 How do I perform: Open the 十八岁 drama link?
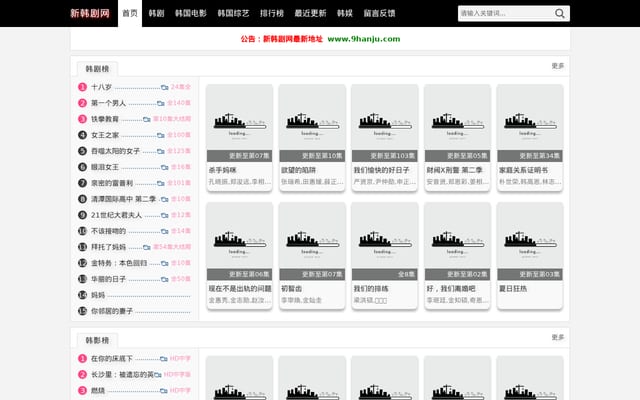tap(101, 87)
